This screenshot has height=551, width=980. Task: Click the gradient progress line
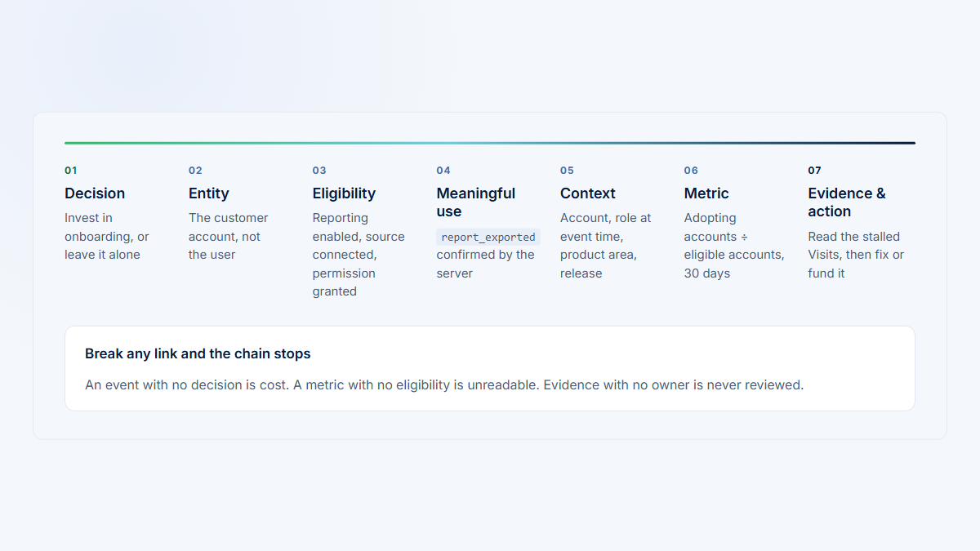coord(490,143)
